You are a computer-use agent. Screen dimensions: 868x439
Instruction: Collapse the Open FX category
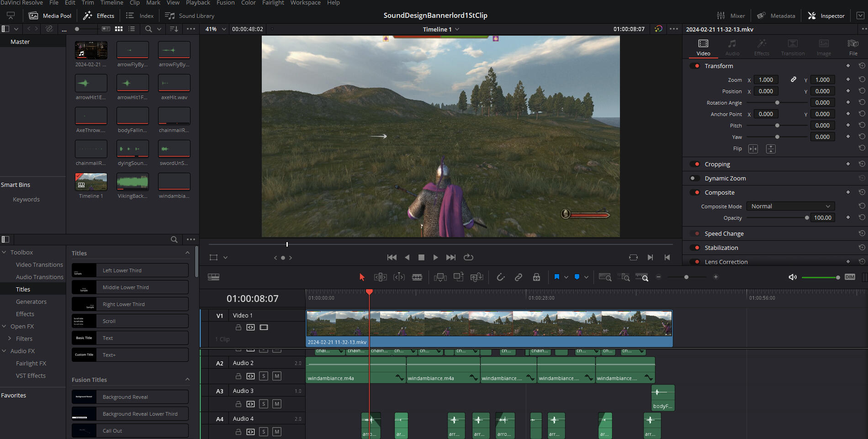coord(4,326)
